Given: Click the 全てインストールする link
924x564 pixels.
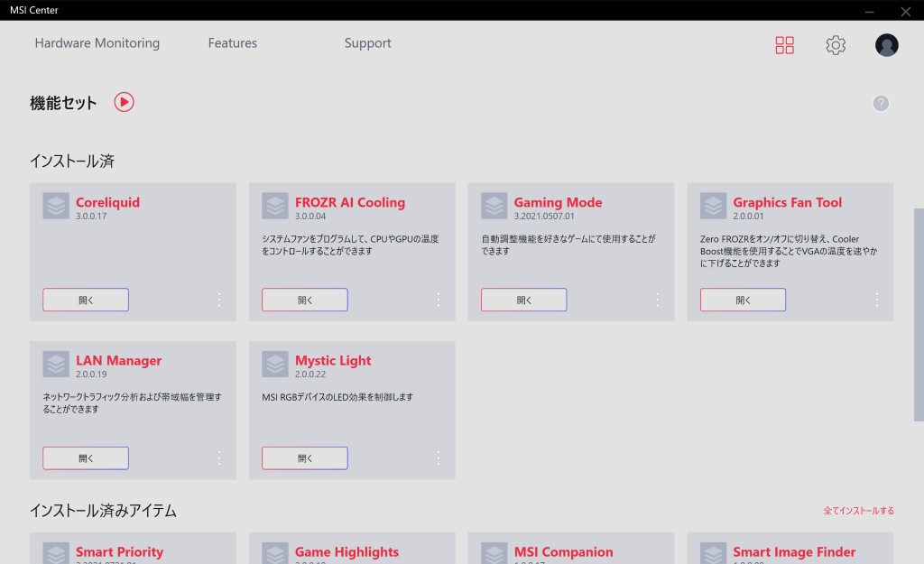Looking at the screenshot, I should (859, 511).
